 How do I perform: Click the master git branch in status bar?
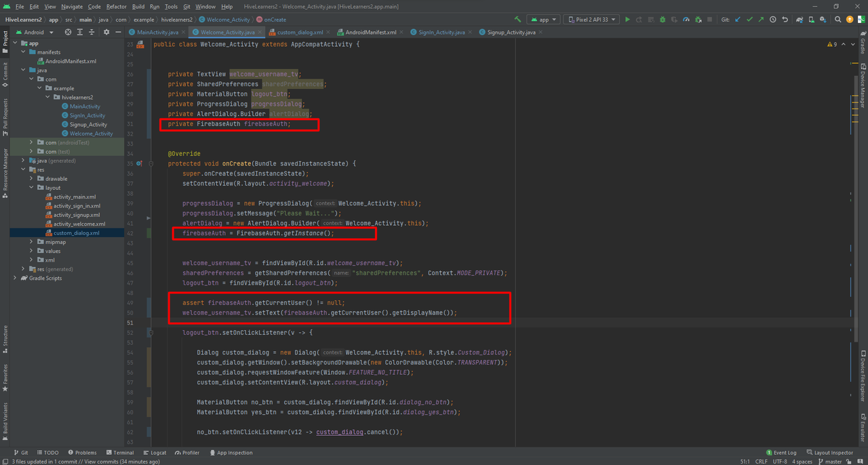point(829,462)
